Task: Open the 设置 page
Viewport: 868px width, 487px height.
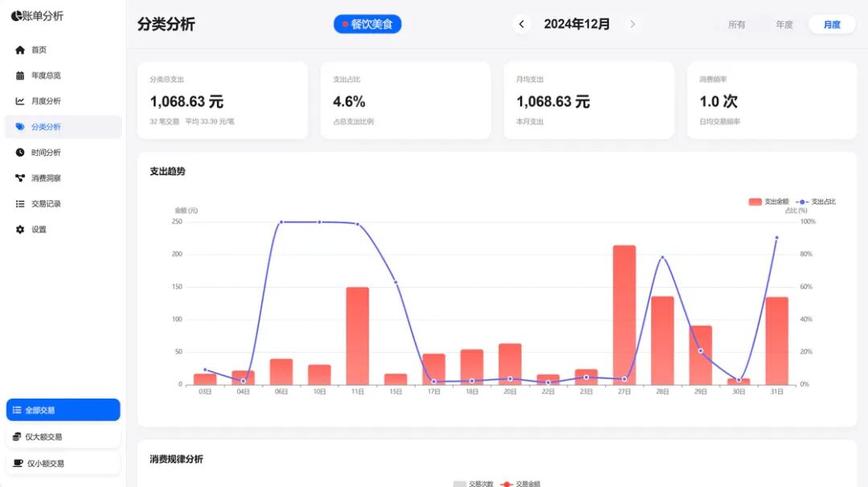Action: tap(63, 229)
